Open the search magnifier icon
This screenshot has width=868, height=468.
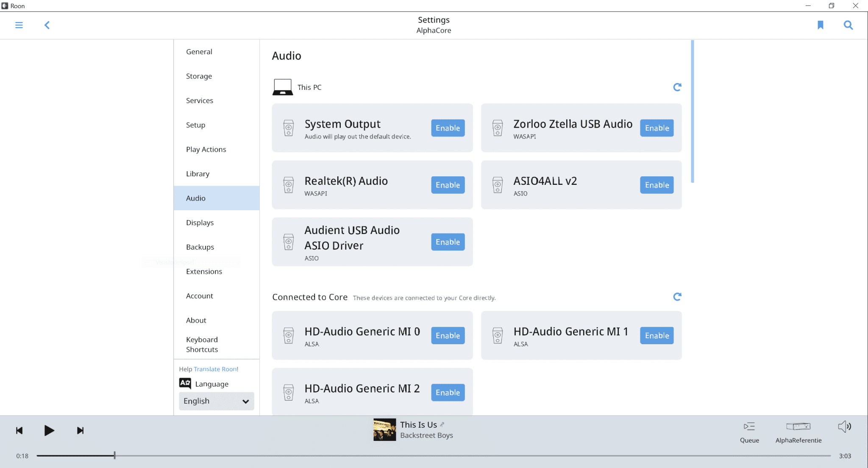[848, 25]
